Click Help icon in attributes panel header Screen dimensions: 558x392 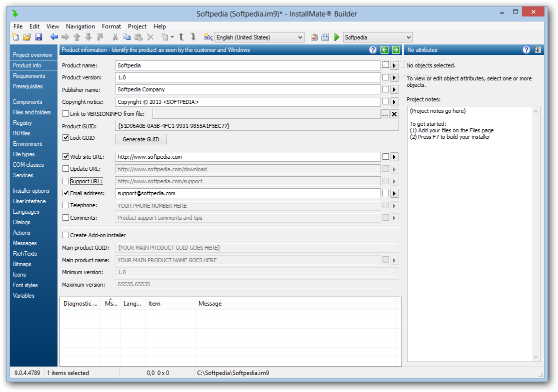tap(526, 50)
